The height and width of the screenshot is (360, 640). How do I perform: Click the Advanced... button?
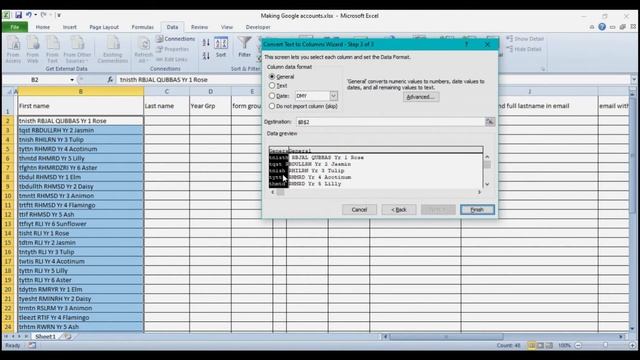coord(421,97)
